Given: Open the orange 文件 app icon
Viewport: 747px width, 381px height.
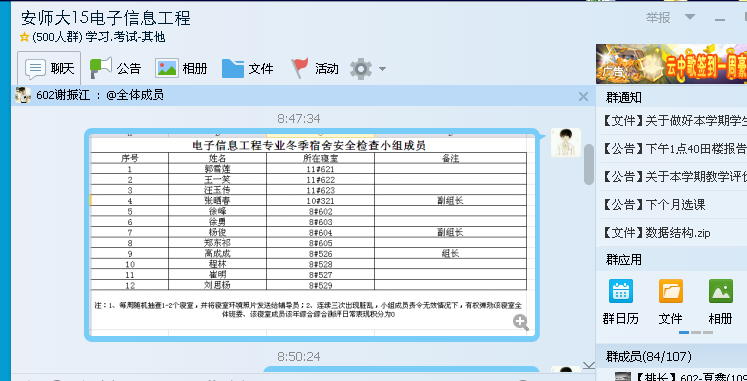Looking at the screenshot, I should point(671,291).
